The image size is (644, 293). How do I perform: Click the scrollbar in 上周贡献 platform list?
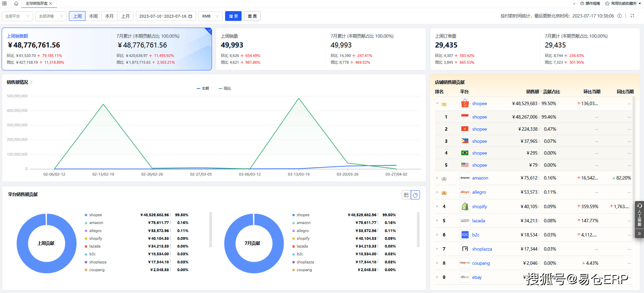click(211, 230)
